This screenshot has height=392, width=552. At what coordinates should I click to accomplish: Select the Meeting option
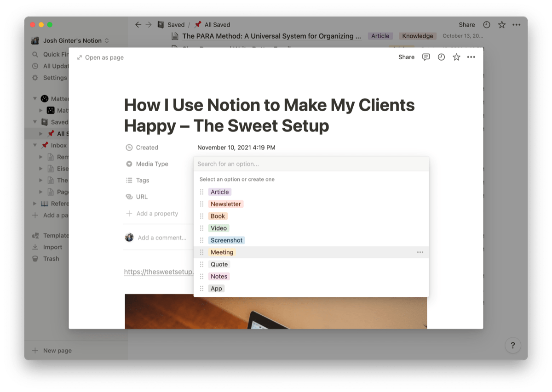(222, 252)
